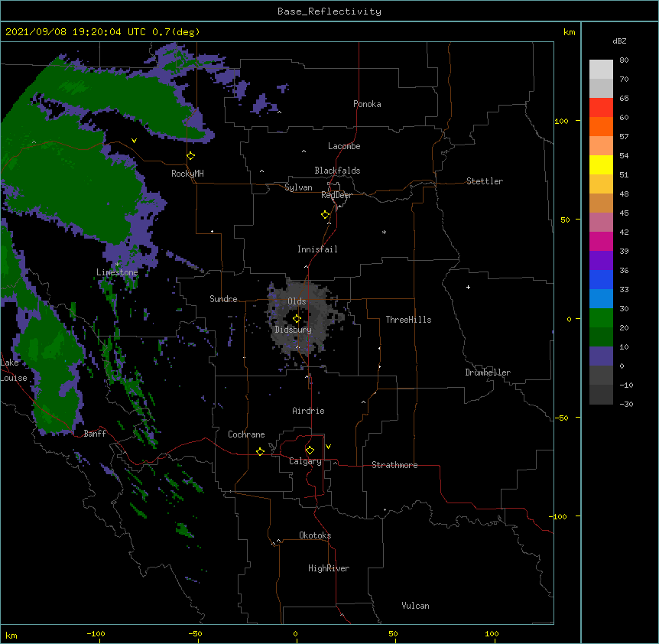Click the 65 value in dBZ legend
The image size is (659, 644).
[624, 99]
